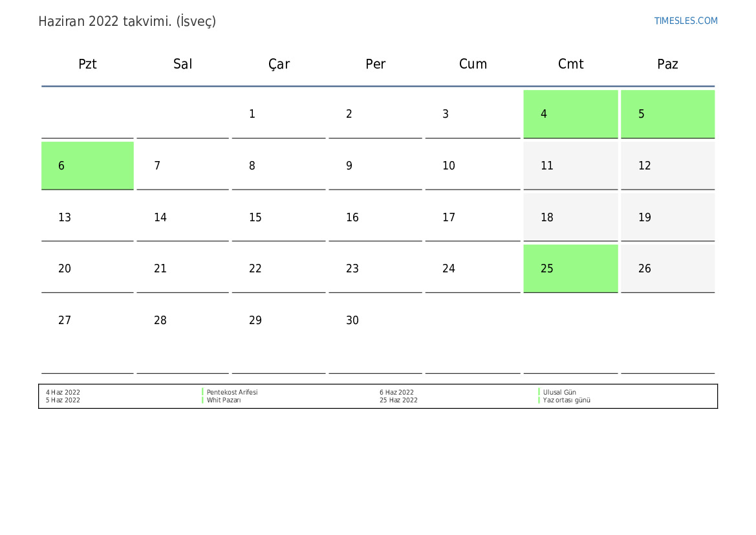Click the green swatch beside Ulusal Gün
The height and width of the screenshot is (535, 756).
[x=539, y=392]
